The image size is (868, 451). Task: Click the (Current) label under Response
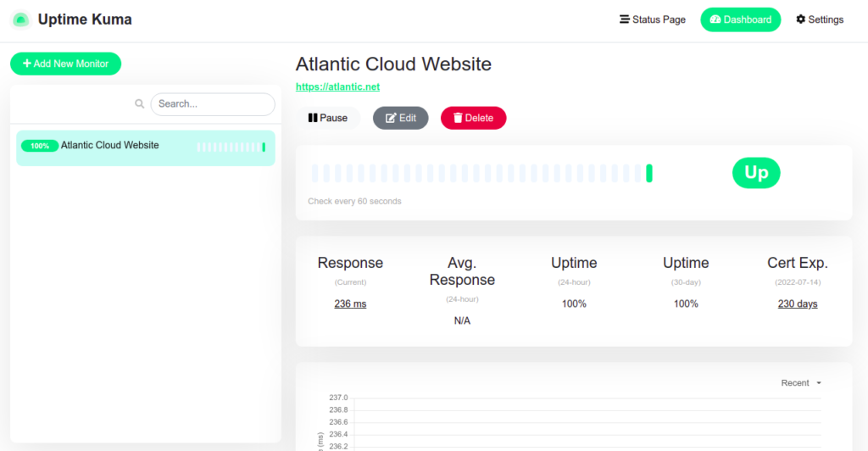(350, 282)
